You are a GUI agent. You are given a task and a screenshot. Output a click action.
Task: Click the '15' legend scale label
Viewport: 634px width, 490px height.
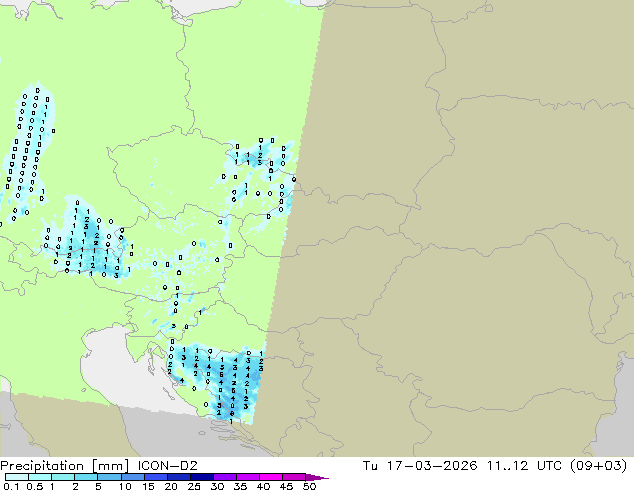[148, 486]
